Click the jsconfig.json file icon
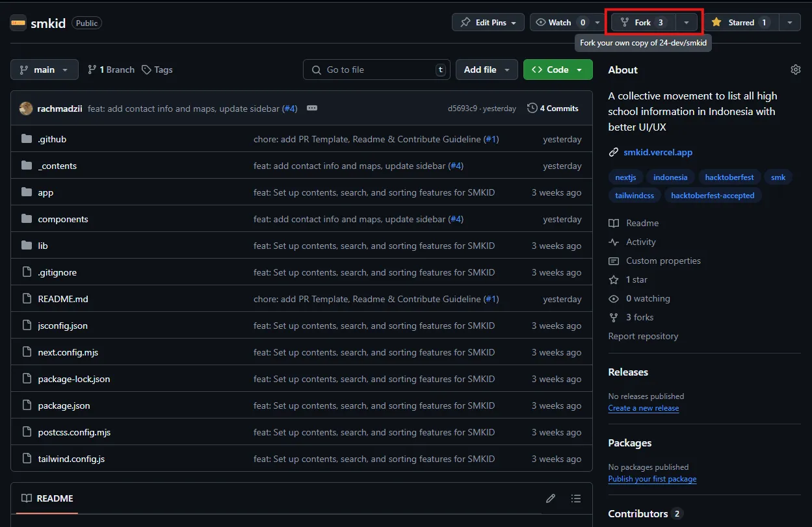 (27, 326)
